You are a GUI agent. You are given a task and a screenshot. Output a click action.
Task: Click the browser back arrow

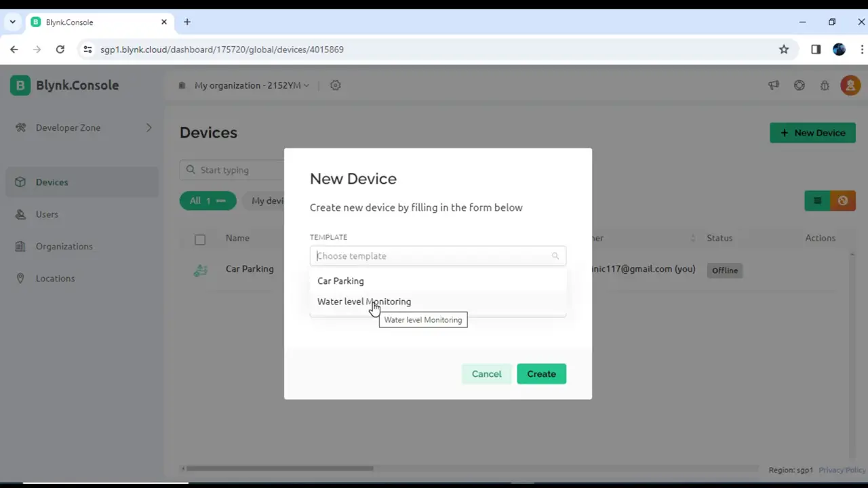tap(14, 49)
